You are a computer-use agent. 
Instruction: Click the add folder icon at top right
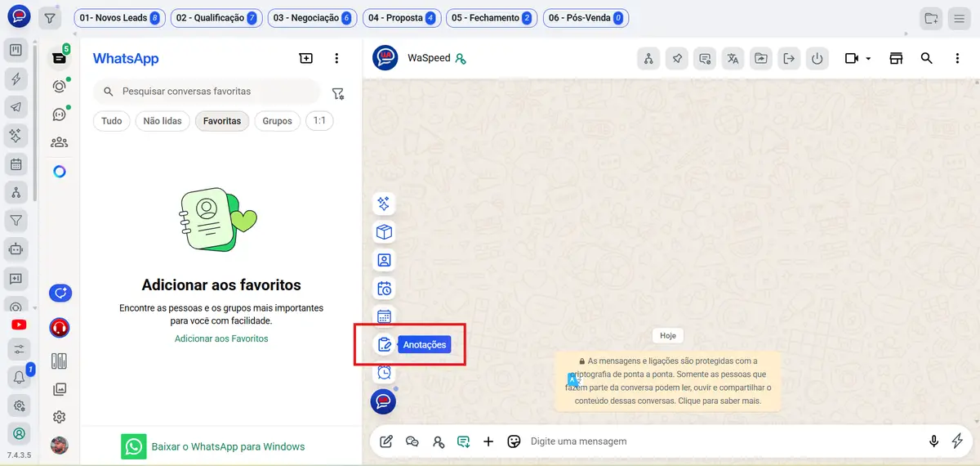(x=931, y=18)
